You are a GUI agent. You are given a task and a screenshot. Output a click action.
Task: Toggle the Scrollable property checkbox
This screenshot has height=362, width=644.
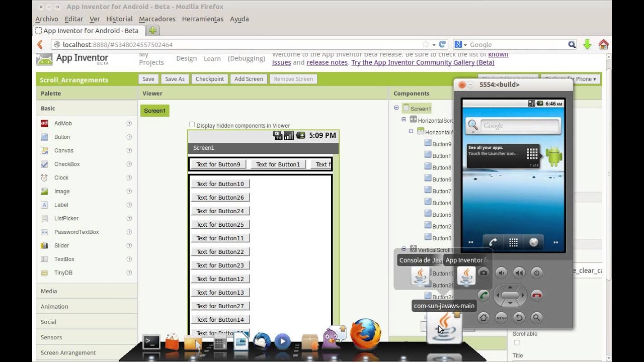[x=516, y=343]
